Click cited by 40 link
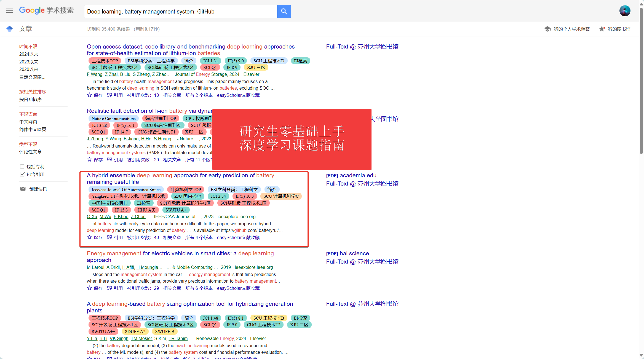 (x=143, y=237)
